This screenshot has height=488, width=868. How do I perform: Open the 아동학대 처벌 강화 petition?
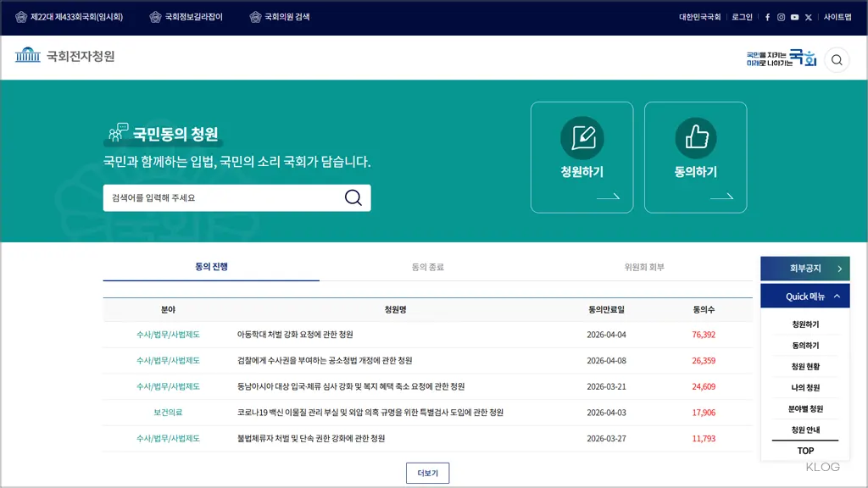298,334
